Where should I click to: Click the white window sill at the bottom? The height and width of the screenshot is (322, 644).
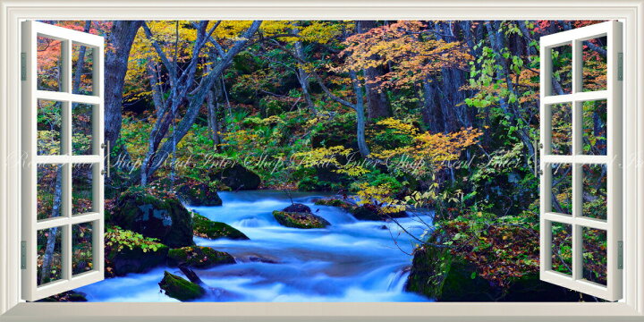(x=322, y=312)
